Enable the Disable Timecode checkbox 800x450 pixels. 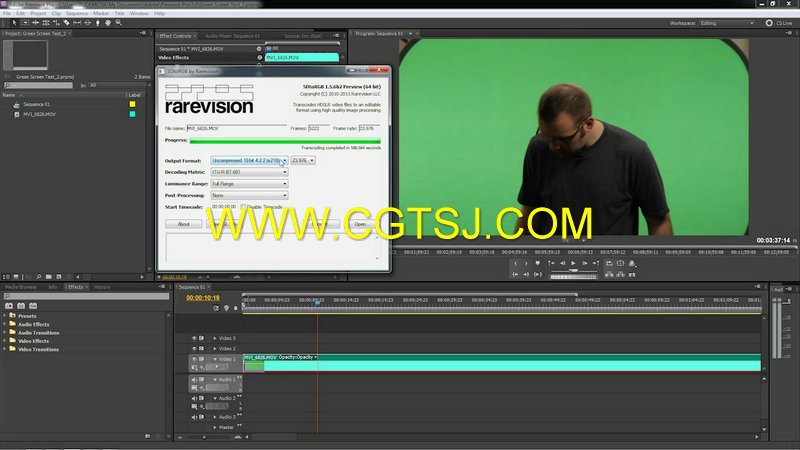242,206
